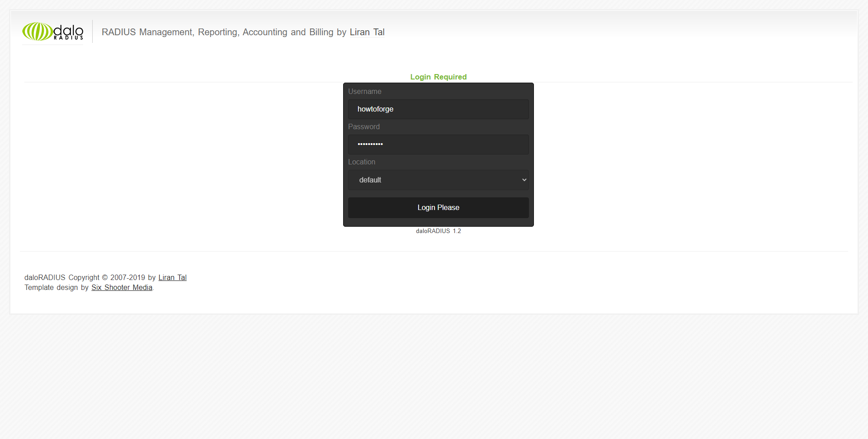Open the Location dropdown
This screenshot has width=868, height=439.
coord(438,180)
